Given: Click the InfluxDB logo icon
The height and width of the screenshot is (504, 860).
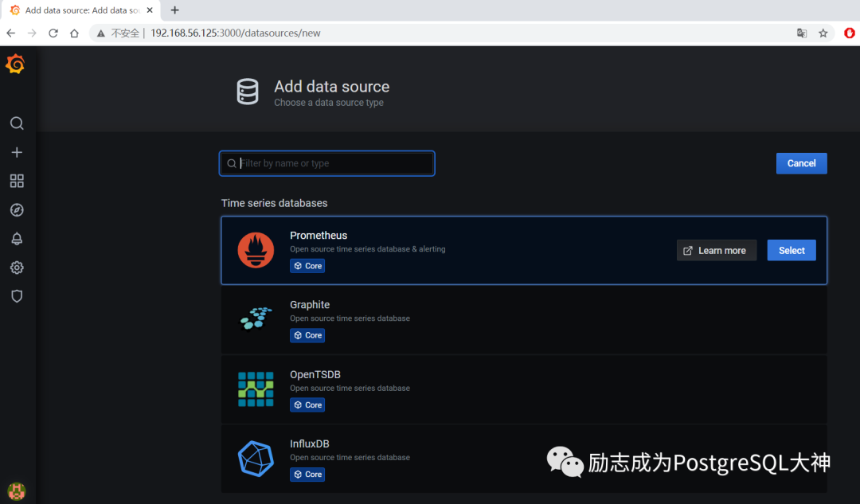Looking at the screenshot, I should coord(256,459).
